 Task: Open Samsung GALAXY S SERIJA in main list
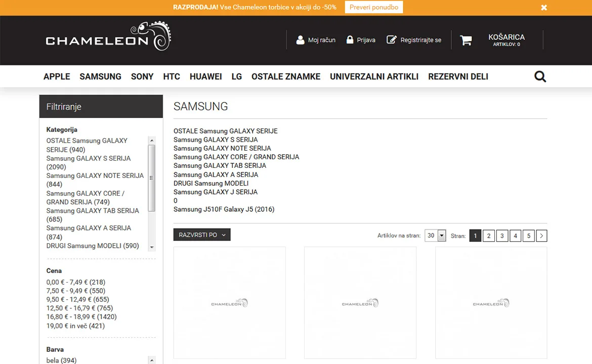coord(216,140)
